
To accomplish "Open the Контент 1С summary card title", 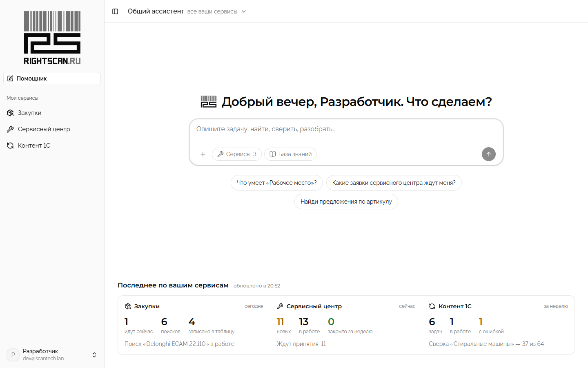I will point(455,306).
